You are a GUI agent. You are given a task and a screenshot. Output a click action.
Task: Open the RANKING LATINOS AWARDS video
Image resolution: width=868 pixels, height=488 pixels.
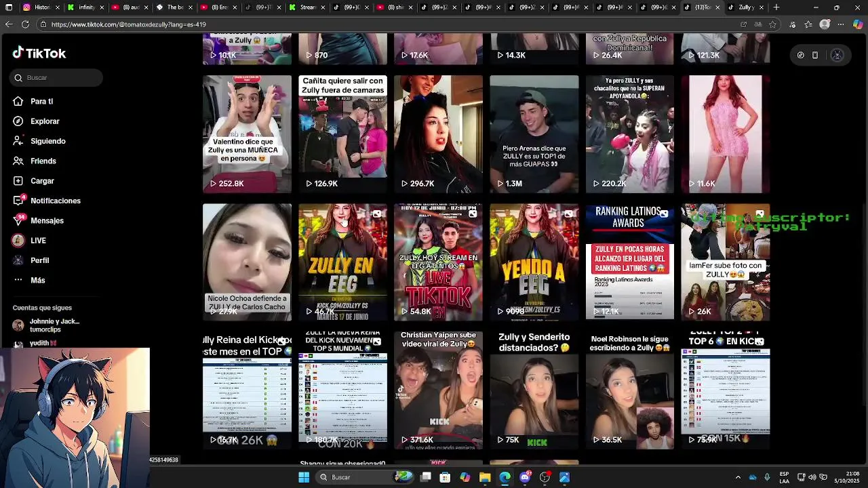coord(630,262)
